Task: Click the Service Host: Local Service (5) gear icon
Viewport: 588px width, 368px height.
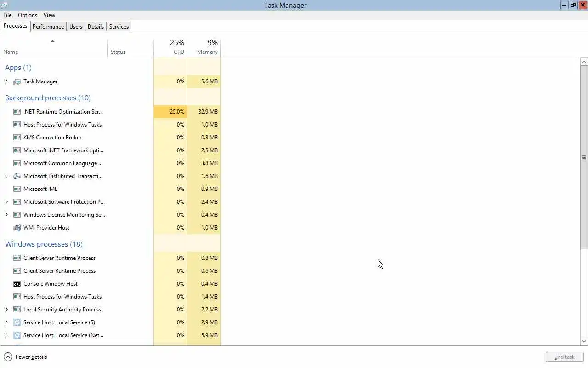Action: pyautogui.click(x=17, y=322)
